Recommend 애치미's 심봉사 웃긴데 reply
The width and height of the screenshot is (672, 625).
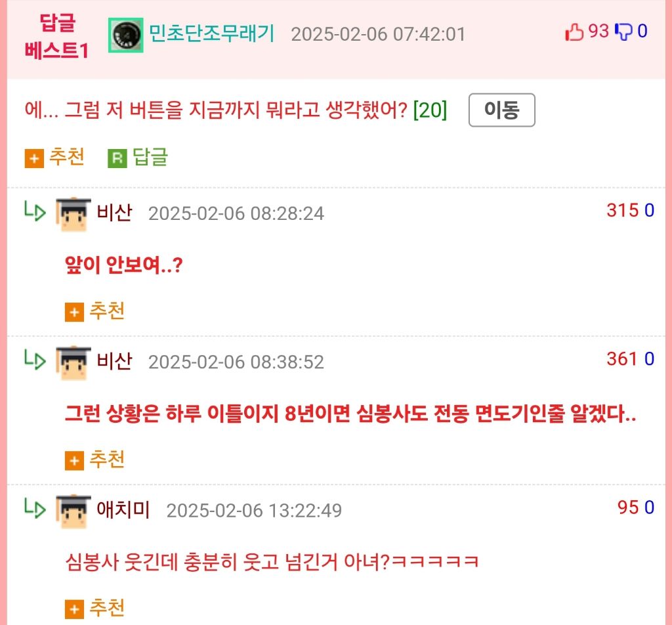click(x=94, y=609)
